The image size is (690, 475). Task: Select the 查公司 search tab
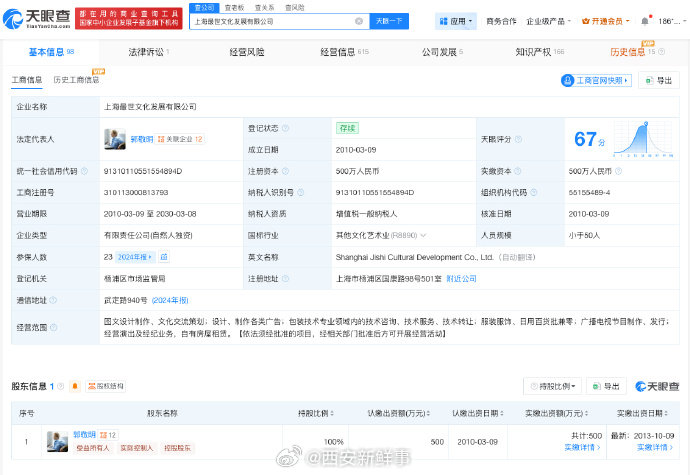(204, 7)
